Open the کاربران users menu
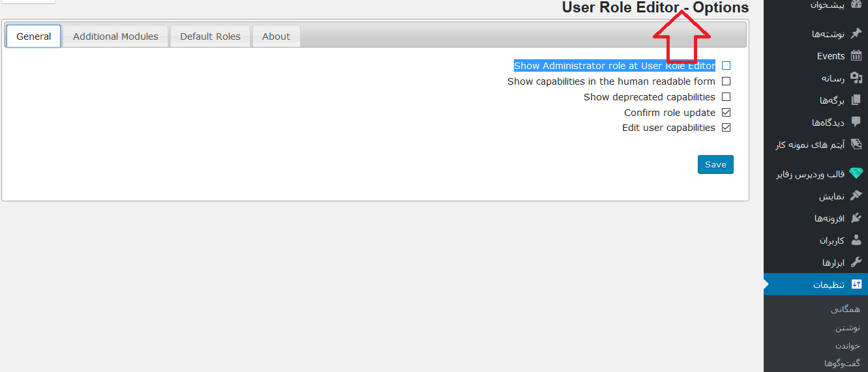This screenshot has height=372, width=868. pyautogui.click(x=816, y=240)
